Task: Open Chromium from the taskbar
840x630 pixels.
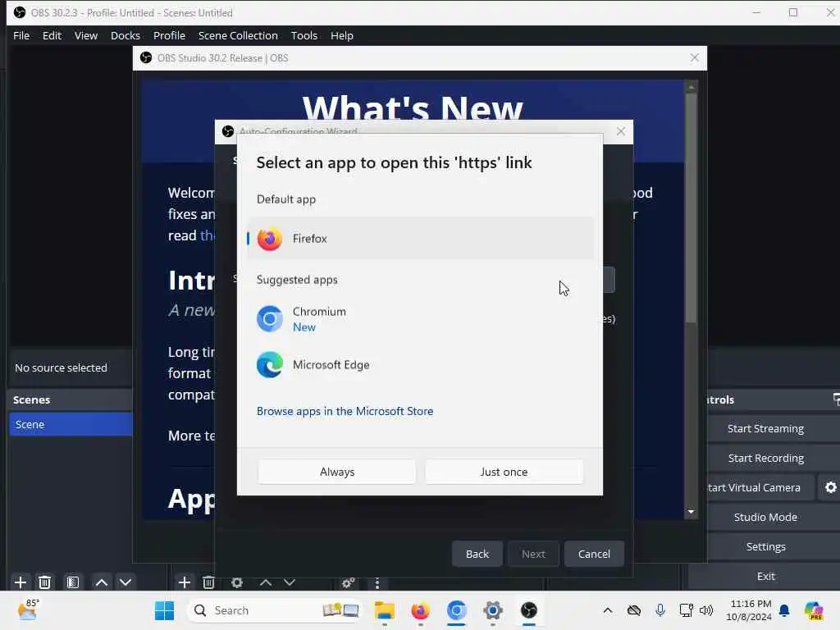Action: coord(456,610)
